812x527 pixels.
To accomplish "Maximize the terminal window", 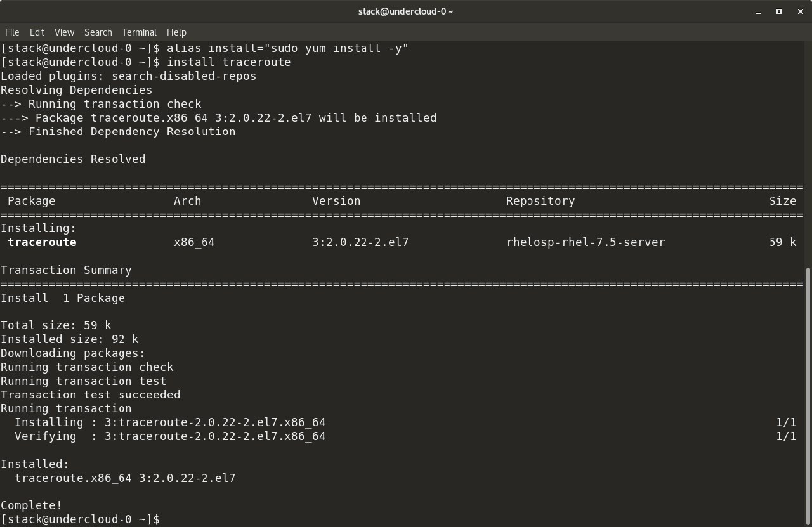I will point(780,11).
